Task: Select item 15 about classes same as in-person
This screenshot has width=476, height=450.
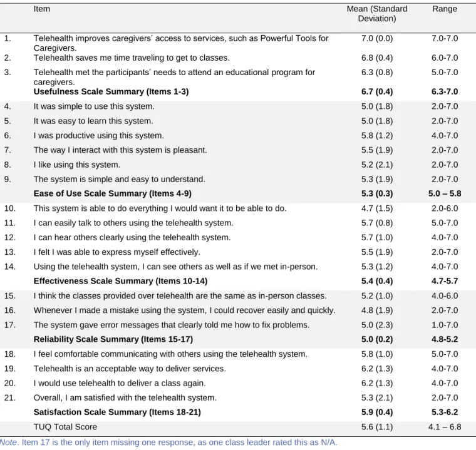Action: 180,295
